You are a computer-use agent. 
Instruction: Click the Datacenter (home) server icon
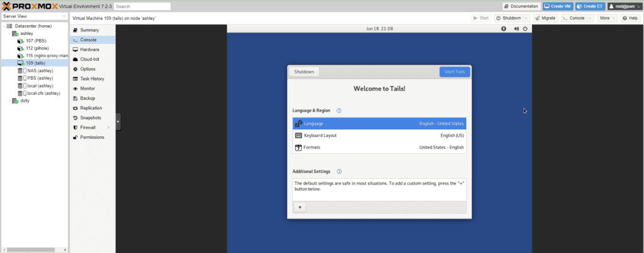[x=9, y=26]
